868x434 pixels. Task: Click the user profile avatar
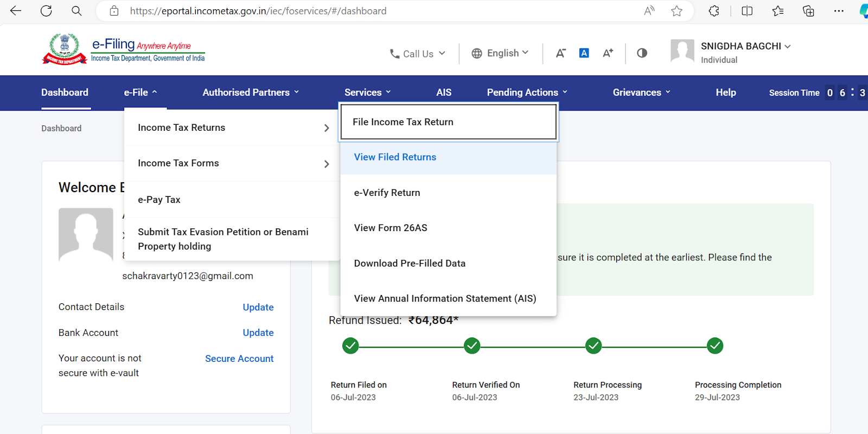(x=682, y=51)
